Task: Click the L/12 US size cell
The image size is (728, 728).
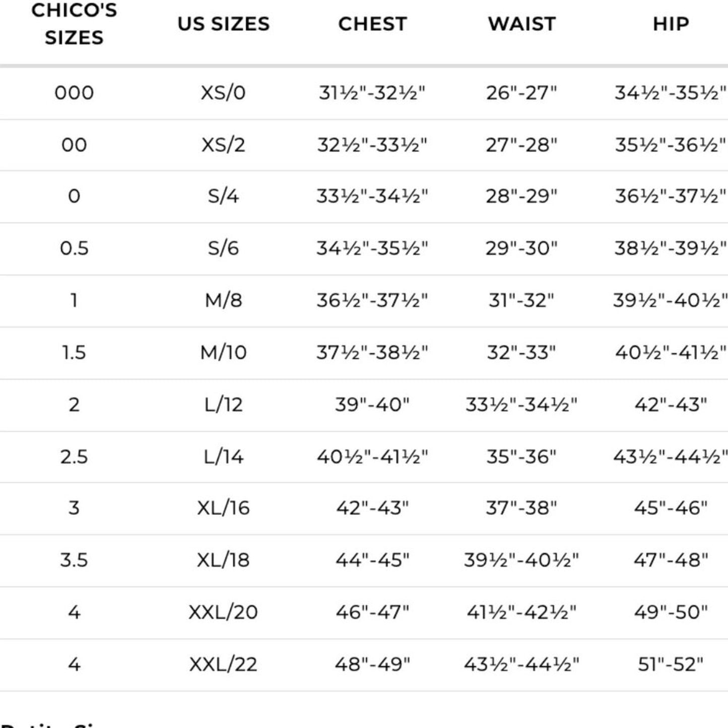Action: pyautogui.click(x=223, y=405)
